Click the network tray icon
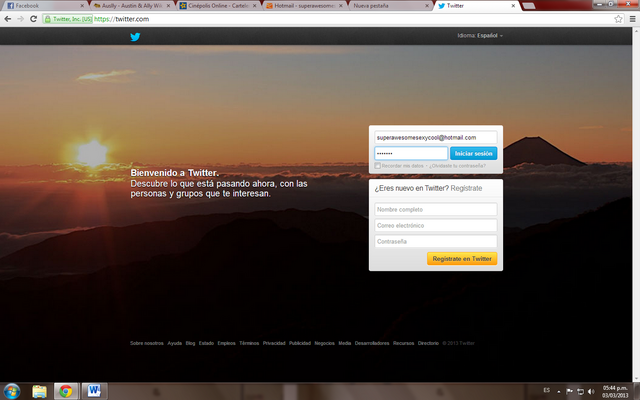This screenshot has height=400, width=640. (x=580, y=391)
